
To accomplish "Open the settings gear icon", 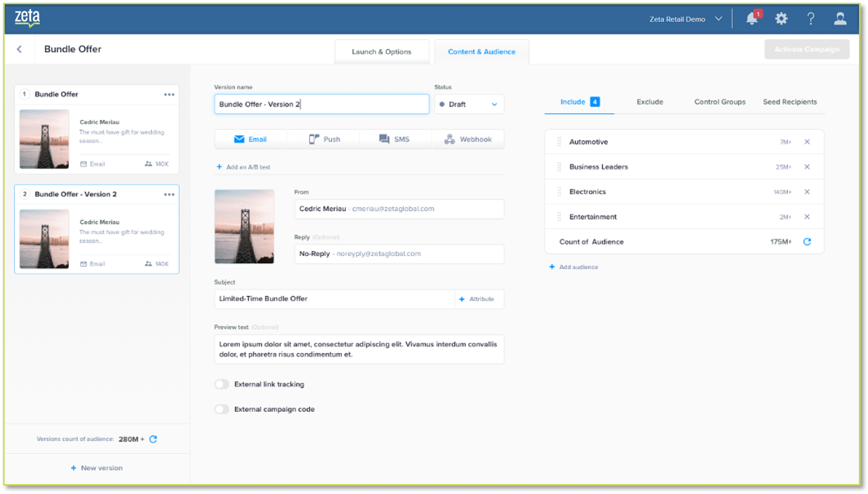I will 781,18.
